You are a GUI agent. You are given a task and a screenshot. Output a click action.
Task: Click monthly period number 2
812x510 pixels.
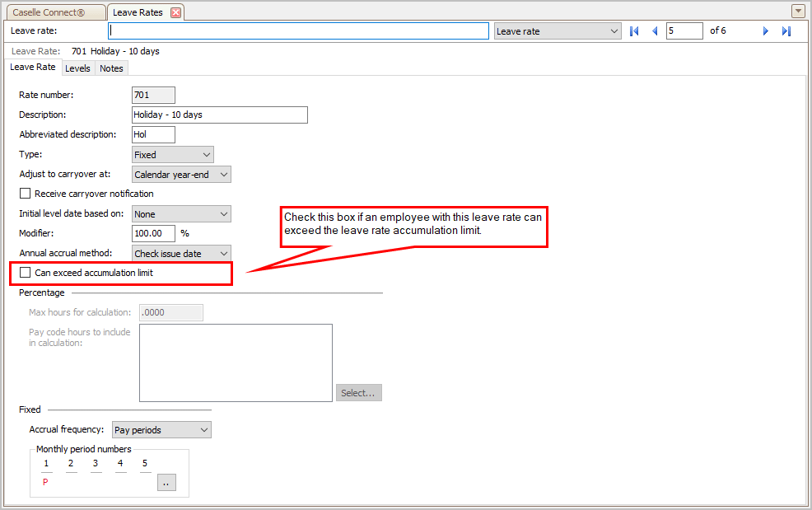(x=71, y=463)
